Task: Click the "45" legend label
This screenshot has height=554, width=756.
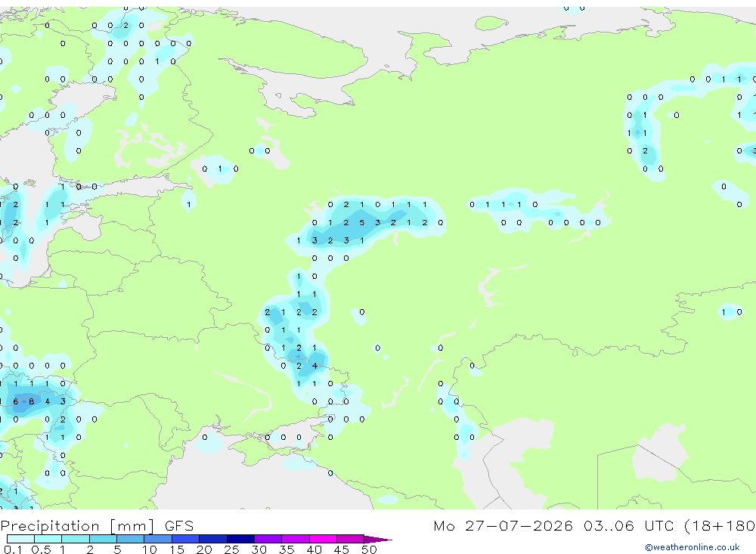Action: 342,549
